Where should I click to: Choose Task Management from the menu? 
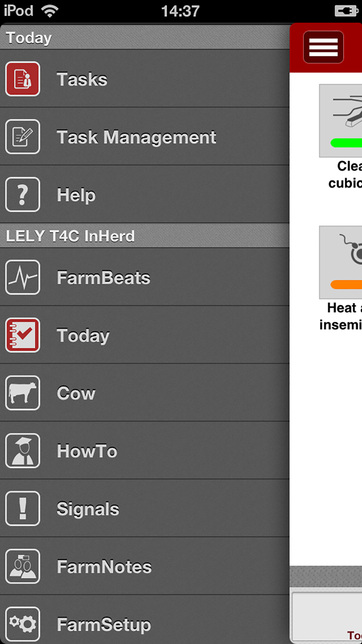[x=136, y=137]
